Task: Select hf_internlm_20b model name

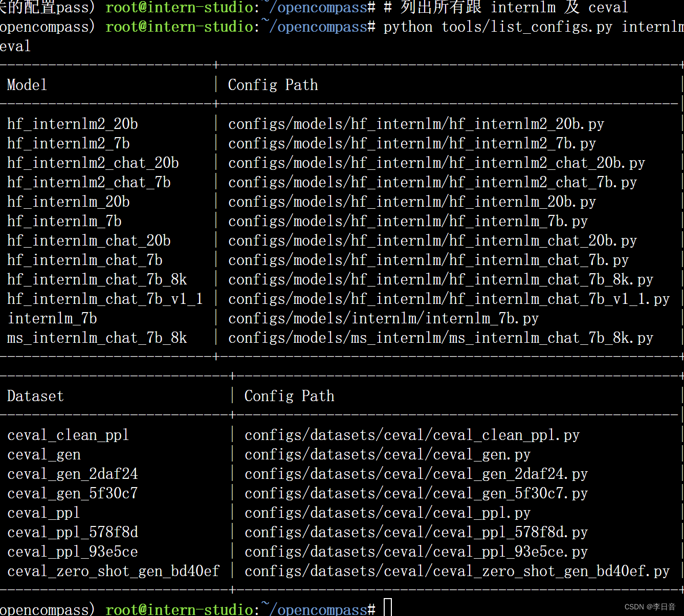Action: (69, 202)
